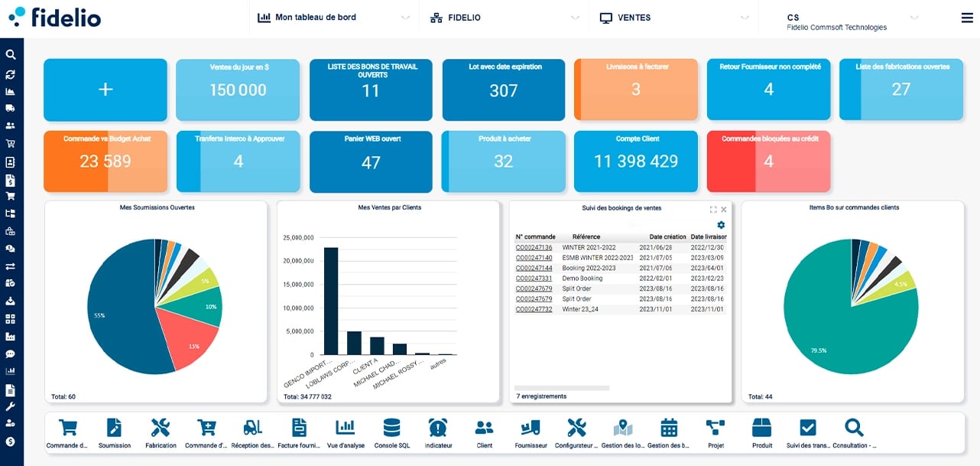Click horizontal scrollbar in bookings widget
Image resolution: width=980 pixels, height=466 pixels.
coord(562,388)
